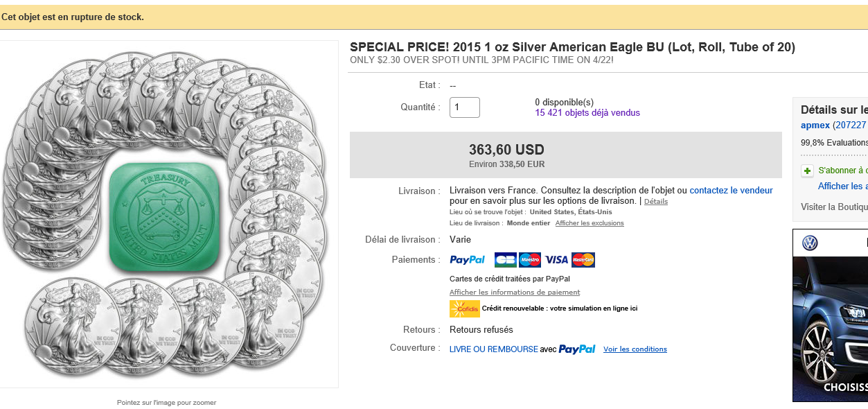The height and width of the screenshot is (409, 868).
Task: Click the 'LIVRE OU REMBOURSE' link
Action: (x=493, y=349)
